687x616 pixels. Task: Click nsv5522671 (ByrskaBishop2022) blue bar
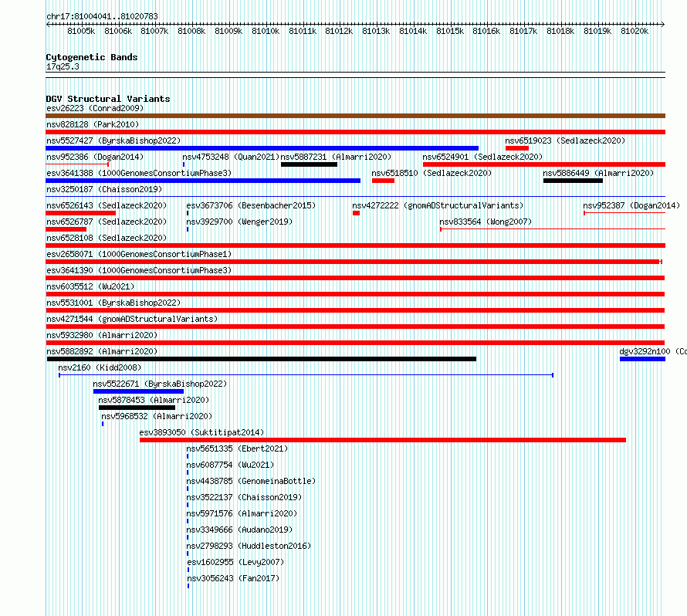[138, 391]
